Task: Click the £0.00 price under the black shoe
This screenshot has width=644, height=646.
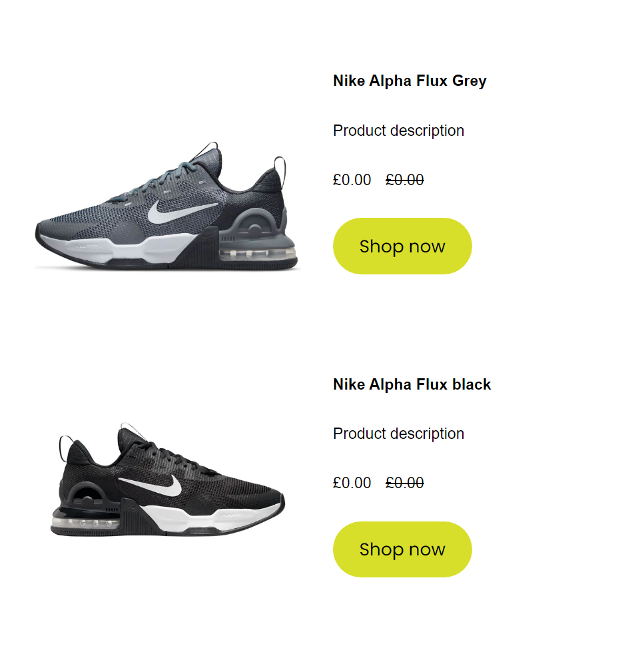Action: tap(352, 482)
